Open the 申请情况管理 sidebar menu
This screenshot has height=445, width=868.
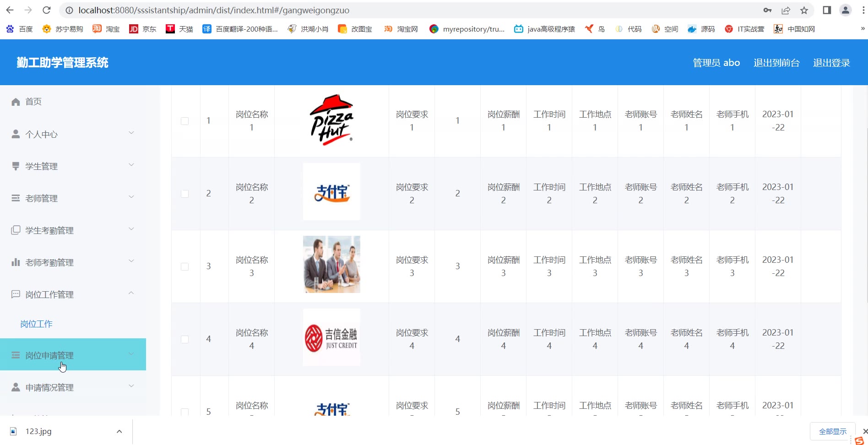coord(73,387)
